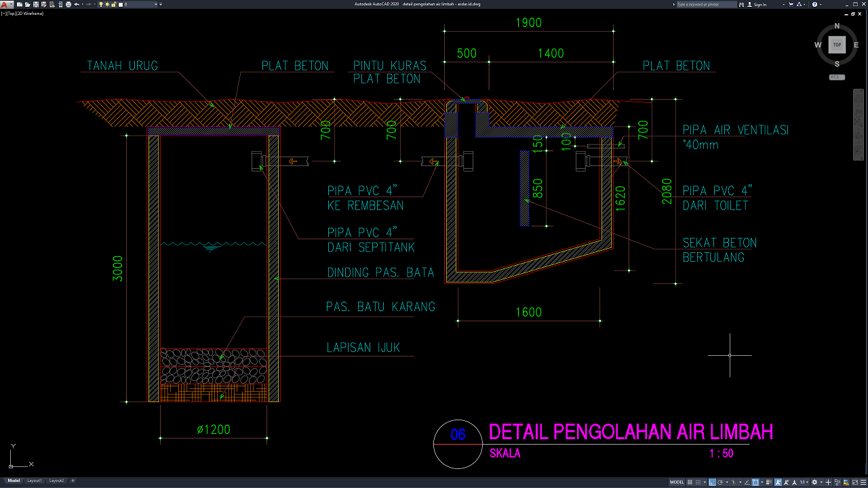The height and width of the screenshot is (488, 868).
Task: Open the status bar customization menu icon
Action: 863,482
